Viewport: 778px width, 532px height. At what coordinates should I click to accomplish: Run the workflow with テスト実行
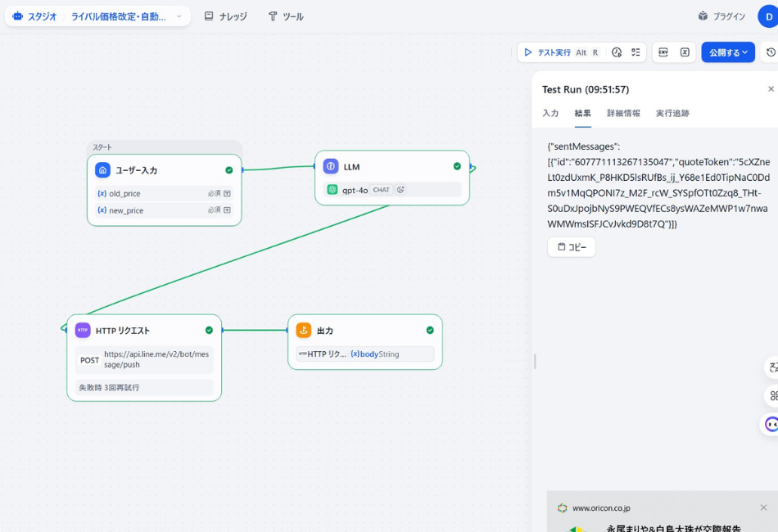[545, 52]
